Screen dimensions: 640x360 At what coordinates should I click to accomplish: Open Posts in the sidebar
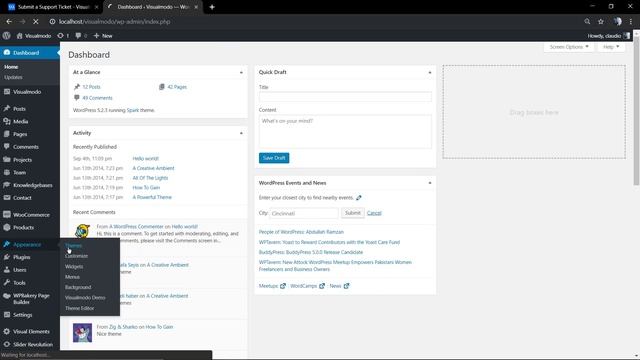[x=19, y=109]
